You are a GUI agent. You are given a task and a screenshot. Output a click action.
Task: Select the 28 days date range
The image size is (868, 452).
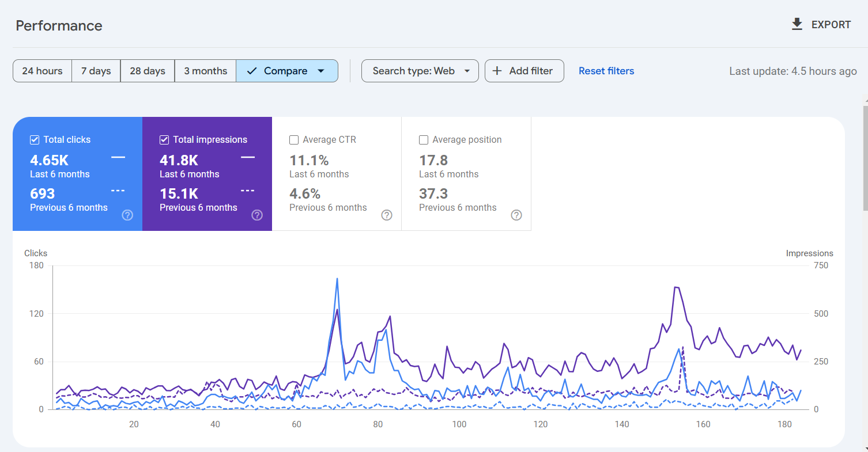coord(148,71)
